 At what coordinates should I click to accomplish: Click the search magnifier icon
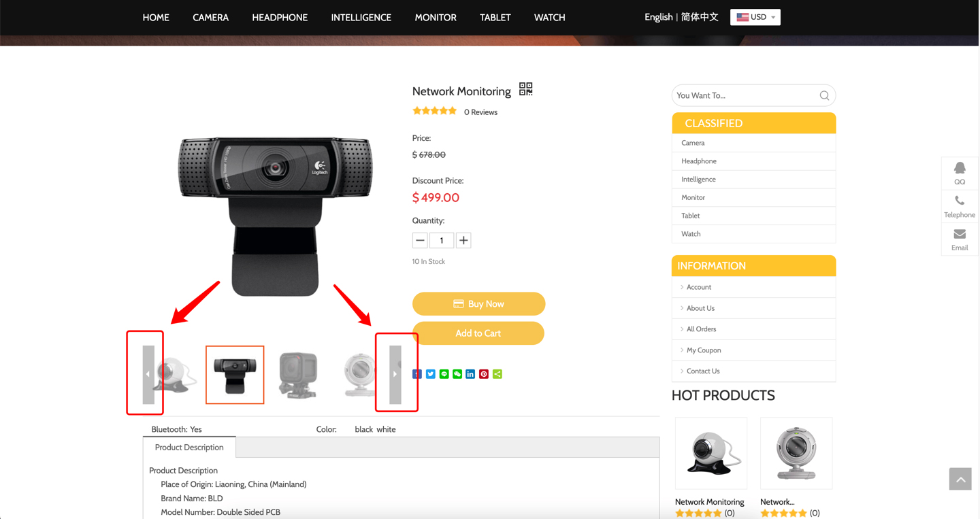(824, 96)
